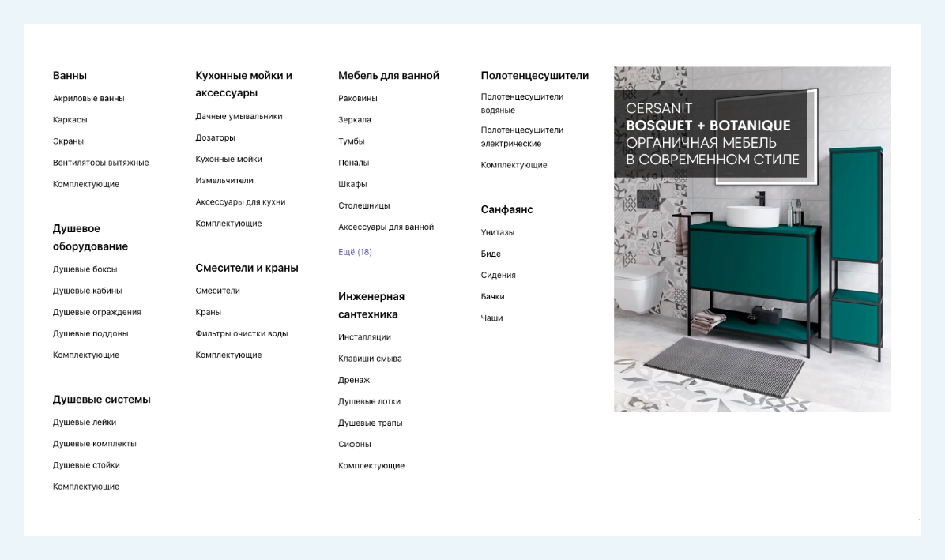The height and width of the screenshot is (560, 945).
Task: Open "Фильтры очистки воды"
Action: click(x=242, y=333)
